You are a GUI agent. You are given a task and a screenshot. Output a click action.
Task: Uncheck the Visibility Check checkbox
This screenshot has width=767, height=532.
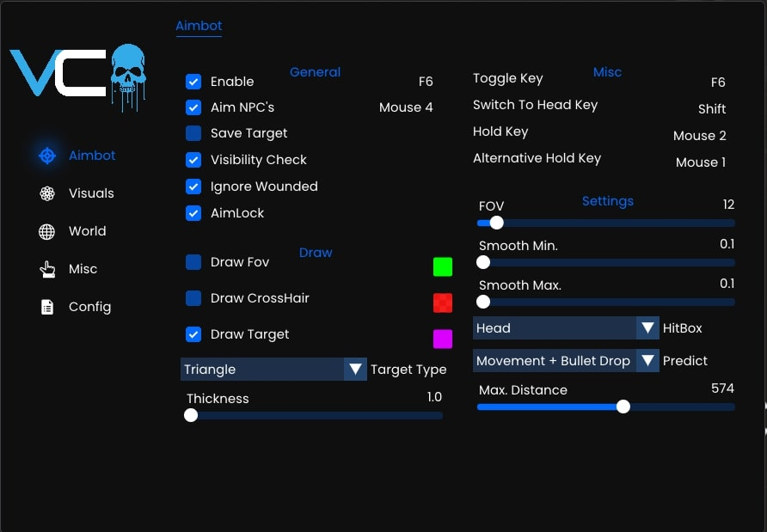point(193,160)
